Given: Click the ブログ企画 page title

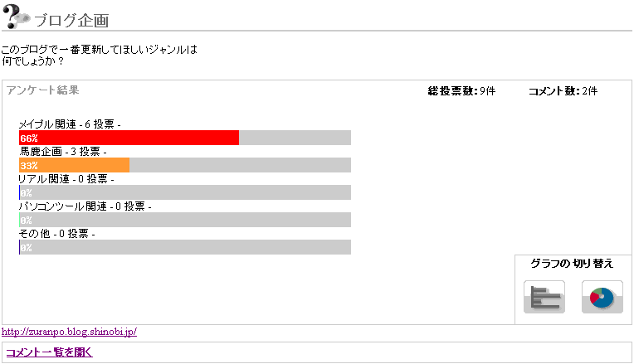Looking at the screenshot, I should (71, 21).
